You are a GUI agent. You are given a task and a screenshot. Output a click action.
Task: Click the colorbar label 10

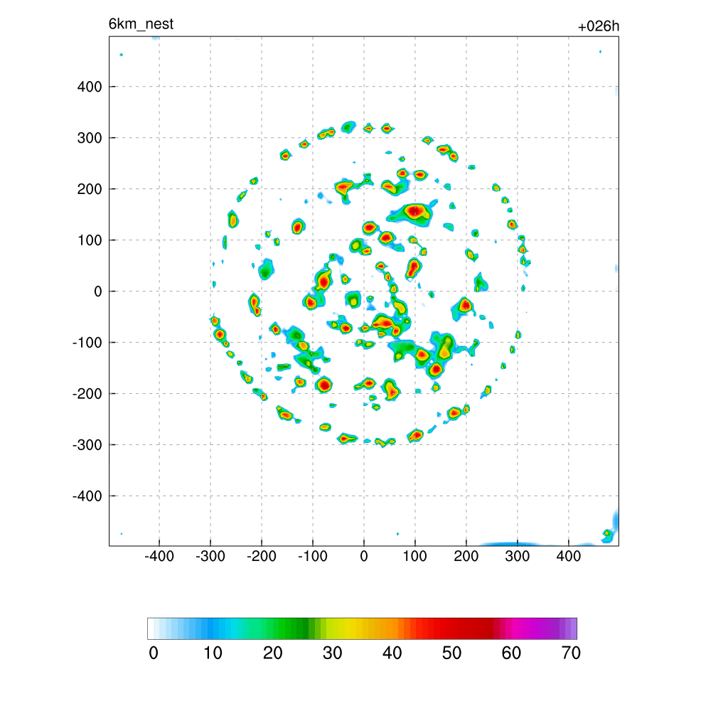click(213, 653)
